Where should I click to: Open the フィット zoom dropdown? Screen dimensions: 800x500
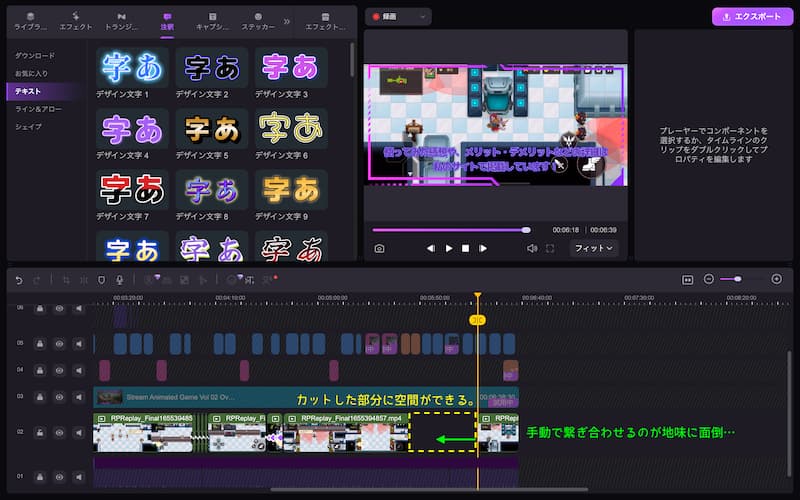[x=593, y=248]
